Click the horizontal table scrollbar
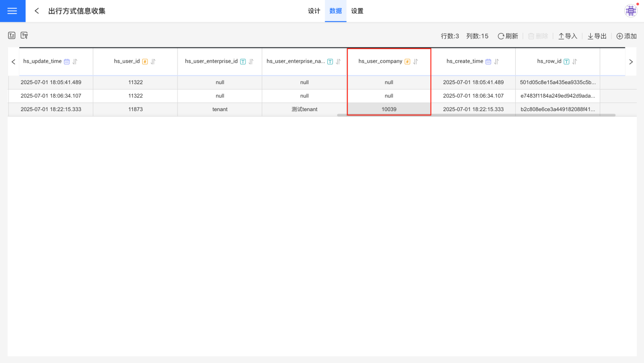 (476, 115)
